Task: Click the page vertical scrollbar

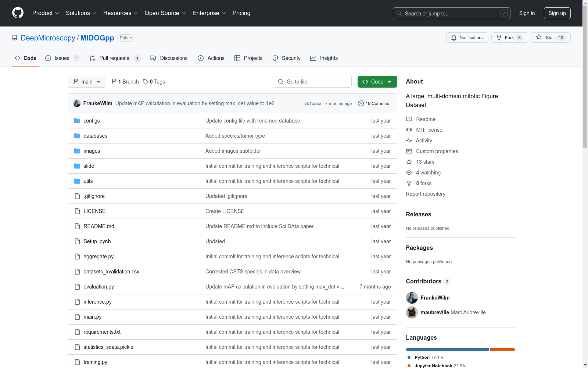Action: (585, 77)
